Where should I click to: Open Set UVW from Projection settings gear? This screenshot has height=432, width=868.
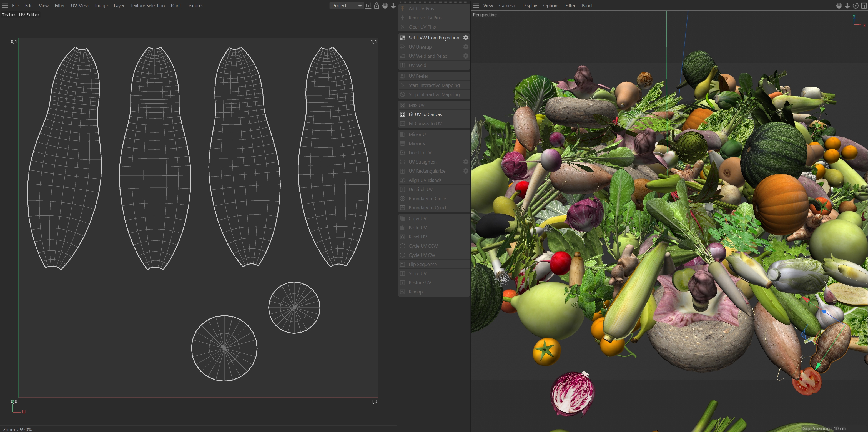tap(466, 38)
